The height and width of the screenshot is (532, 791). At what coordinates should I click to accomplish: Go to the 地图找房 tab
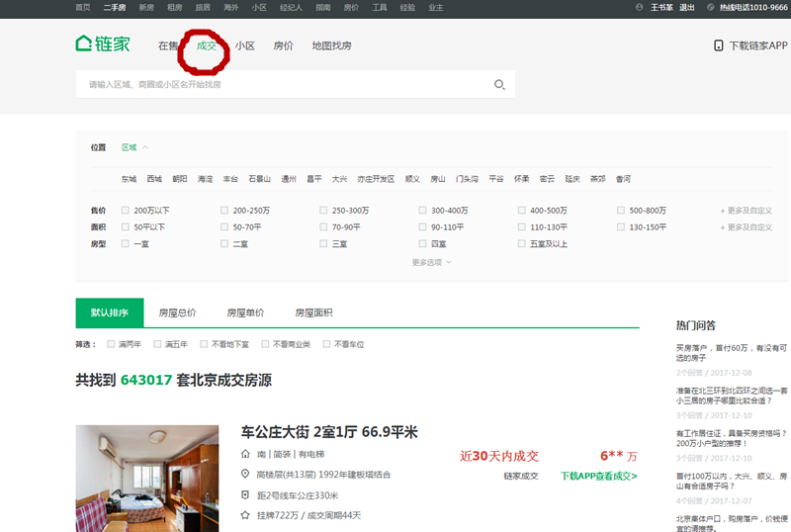click(331, 45)
